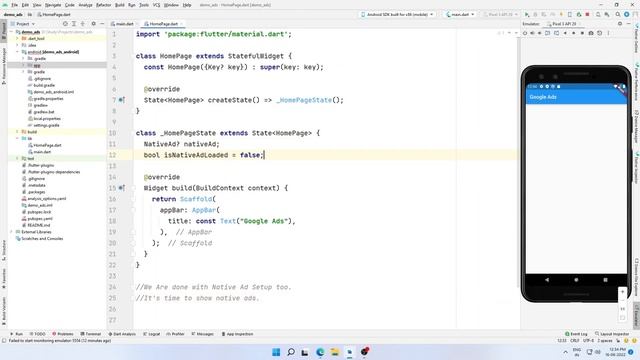Viewport: 640px width, 360px height.
Task: Zoom in emulator with plus icon
Action: [x=622, y=292]
